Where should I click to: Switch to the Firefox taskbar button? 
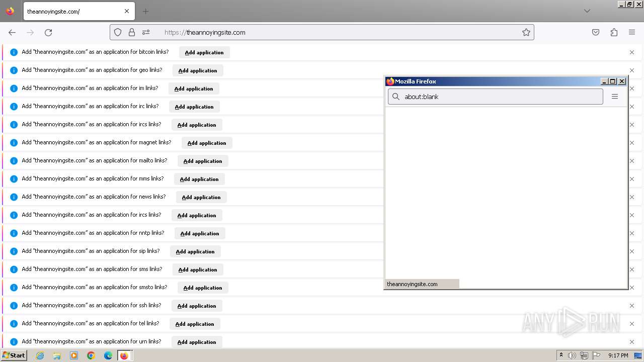point(124,355)
